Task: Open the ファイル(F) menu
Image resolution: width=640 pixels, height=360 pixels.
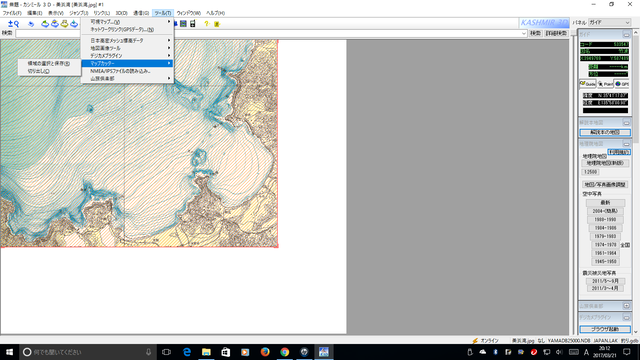Action: (x=12, y=13)
